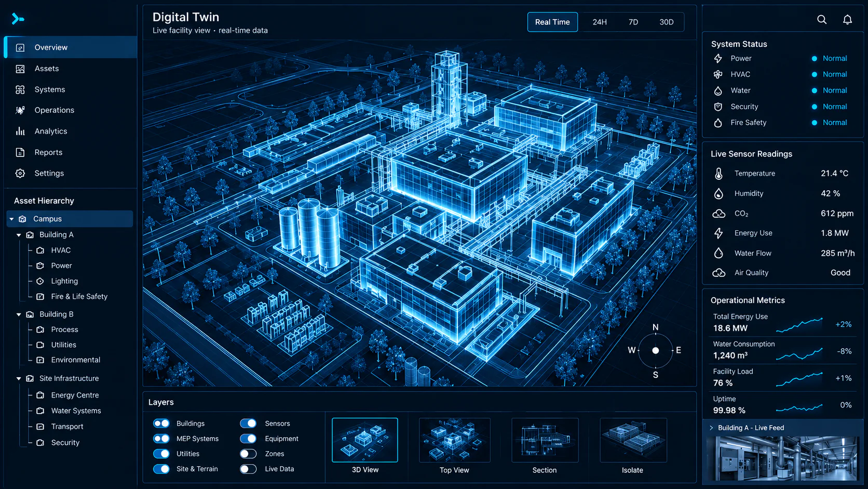The height and width of the screenshot is (489, 868).
Task: Collapse the Building B node
Action: [19, 314]
